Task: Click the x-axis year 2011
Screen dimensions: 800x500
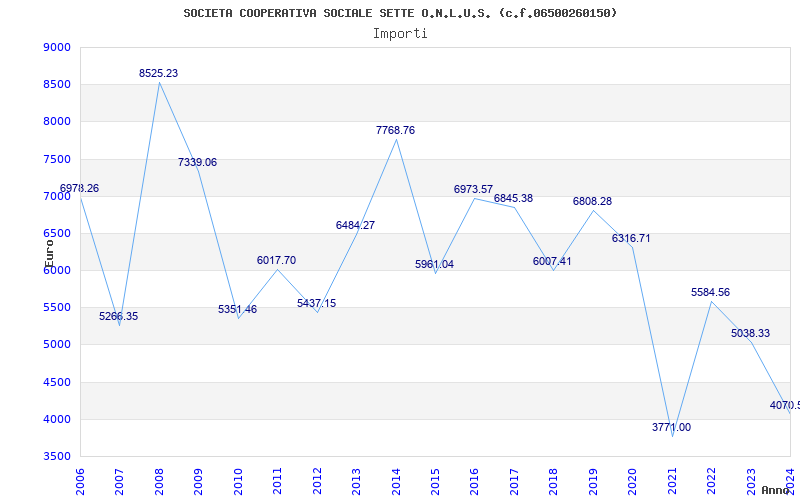Action: pos(277,481)
